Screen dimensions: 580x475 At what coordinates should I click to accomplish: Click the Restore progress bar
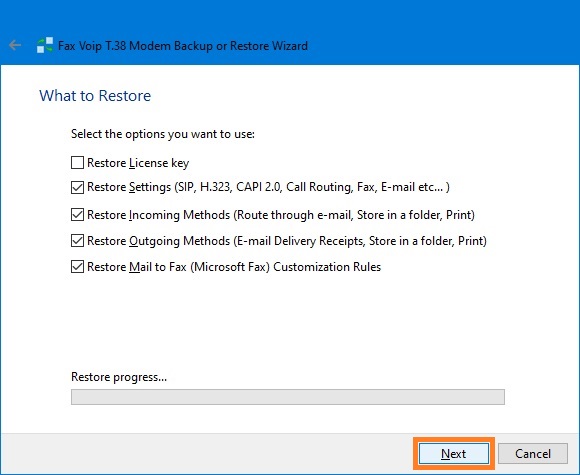[x=288, y=397]
